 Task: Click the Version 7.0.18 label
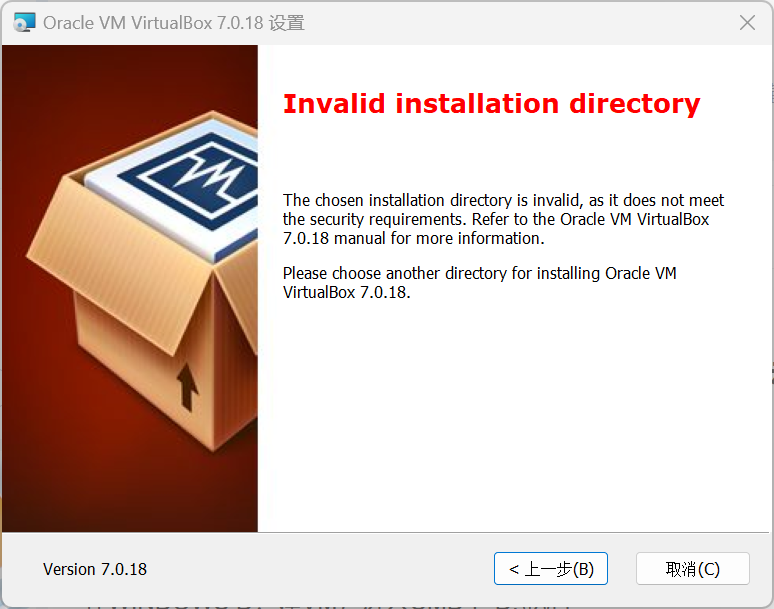tap(95, 569)
